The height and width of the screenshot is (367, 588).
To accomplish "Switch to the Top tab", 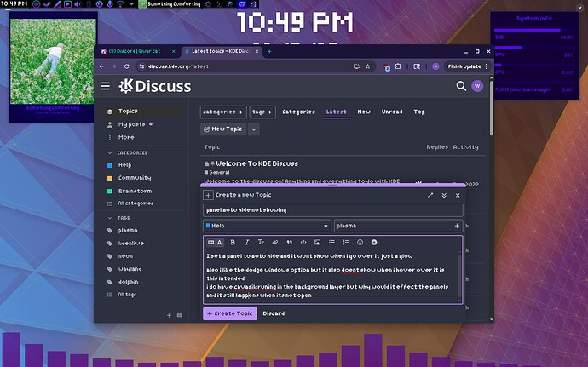I will (x=419, y=112).
